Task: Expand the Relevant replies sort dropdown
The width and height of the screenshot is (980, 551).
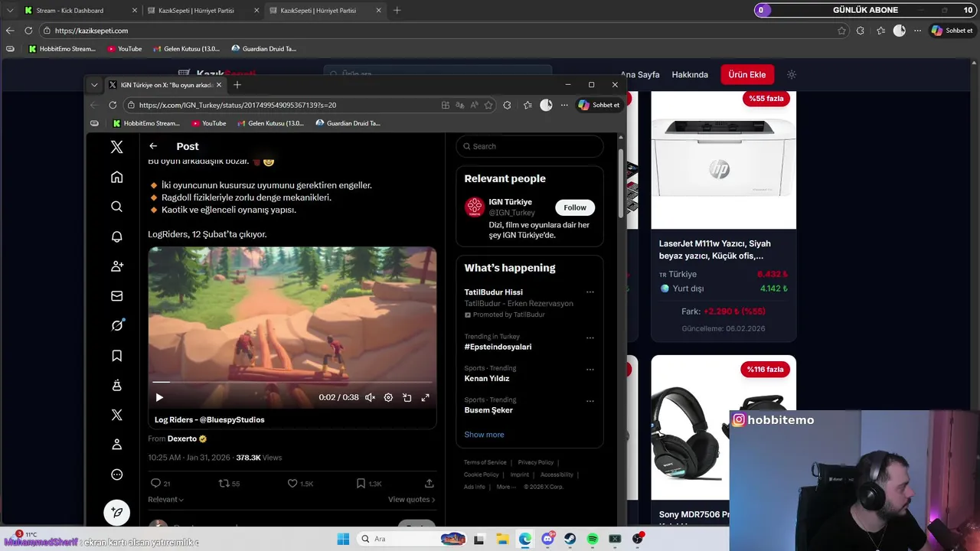Action: 165,500
